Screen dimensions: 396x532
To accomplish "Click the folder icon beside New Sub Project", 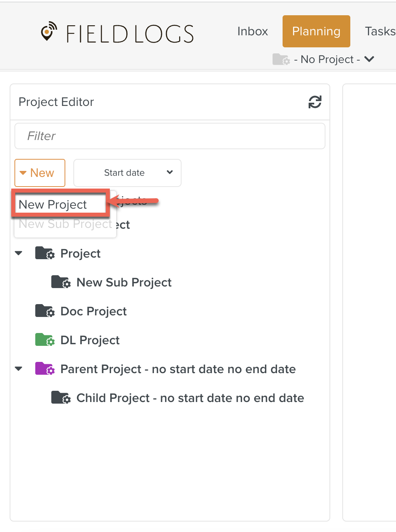I will pos(61,282).
